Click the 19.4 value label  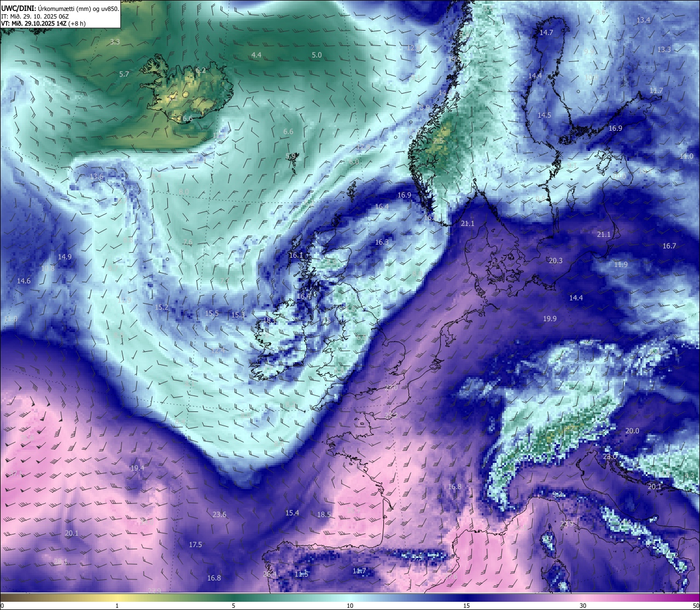pos(137,468)
